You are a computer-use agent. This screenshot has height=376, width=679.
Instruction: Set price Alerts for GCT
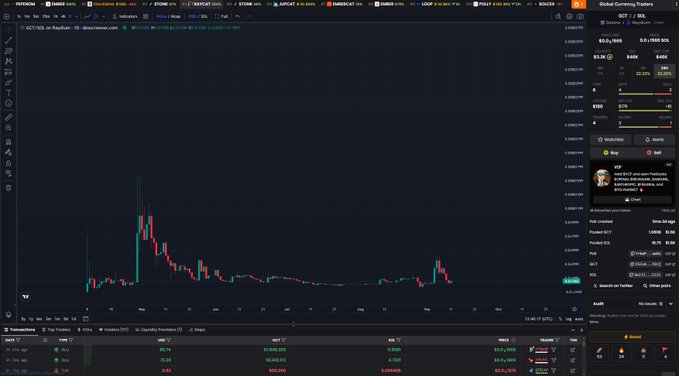(654, 139)
